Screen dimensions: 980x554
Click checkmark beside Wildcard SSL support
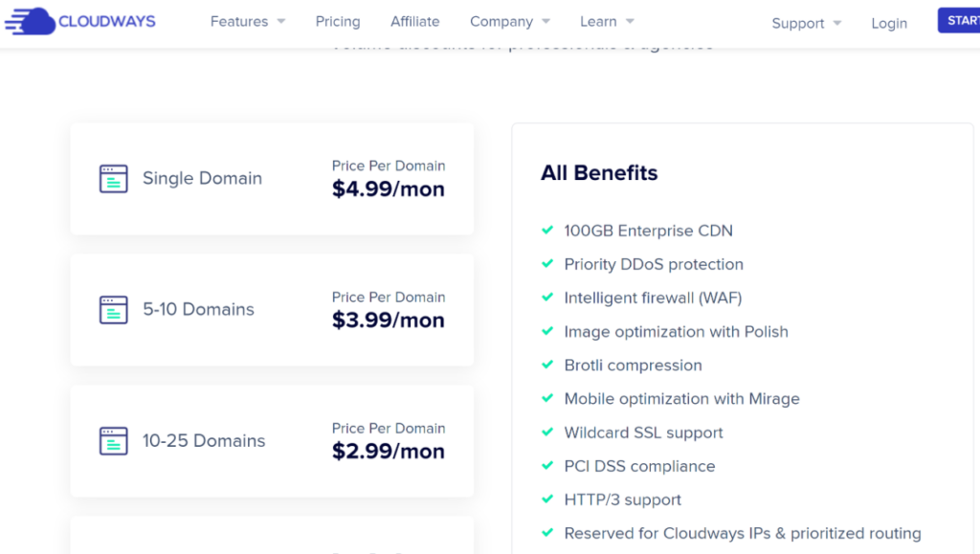click(x=547, y=432)
